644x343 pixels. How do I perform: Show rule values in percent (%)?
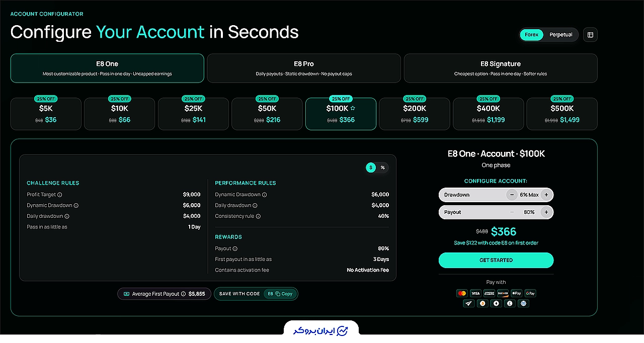[382, 167]
